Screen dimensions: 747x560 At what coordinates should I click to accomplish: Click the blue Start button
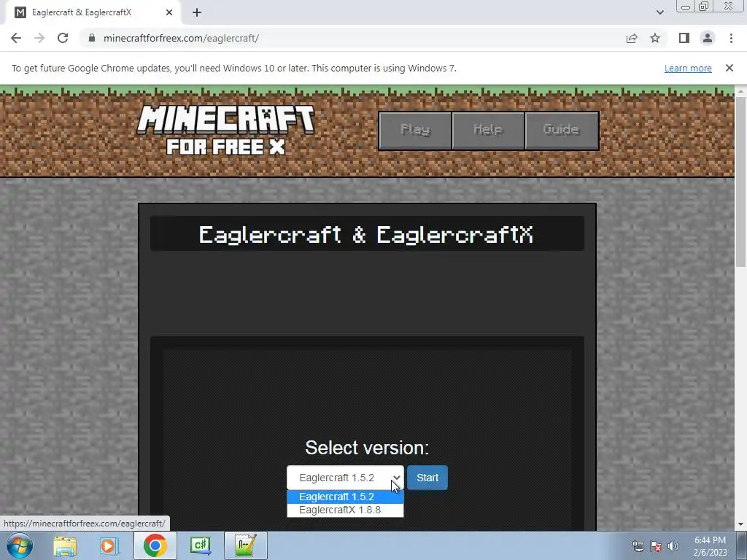pos(427,478)
